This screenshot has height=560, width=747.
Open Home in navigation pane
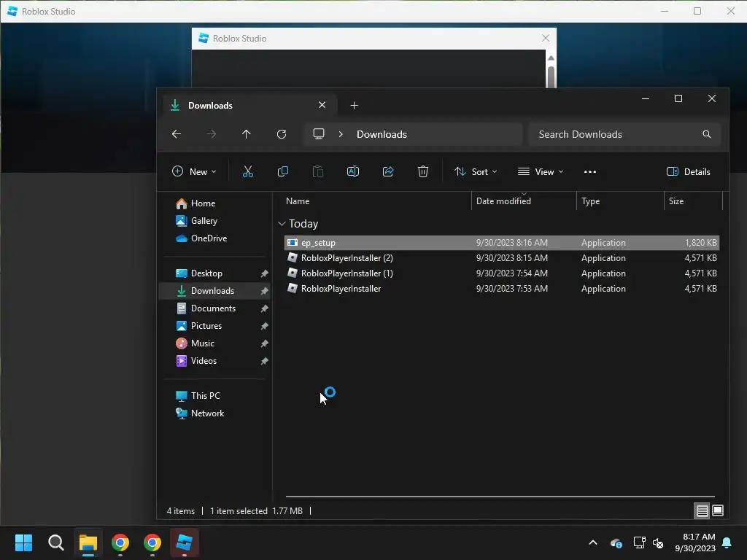[203, 203]
